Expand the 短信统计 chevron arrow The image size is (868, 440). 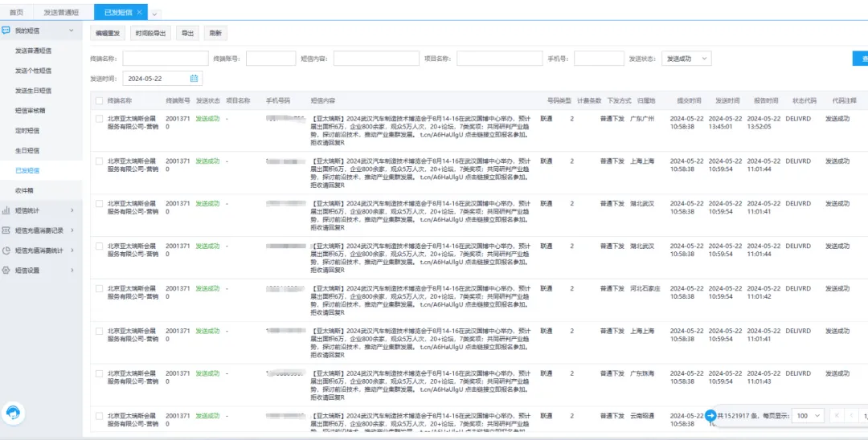pos(72,210)
